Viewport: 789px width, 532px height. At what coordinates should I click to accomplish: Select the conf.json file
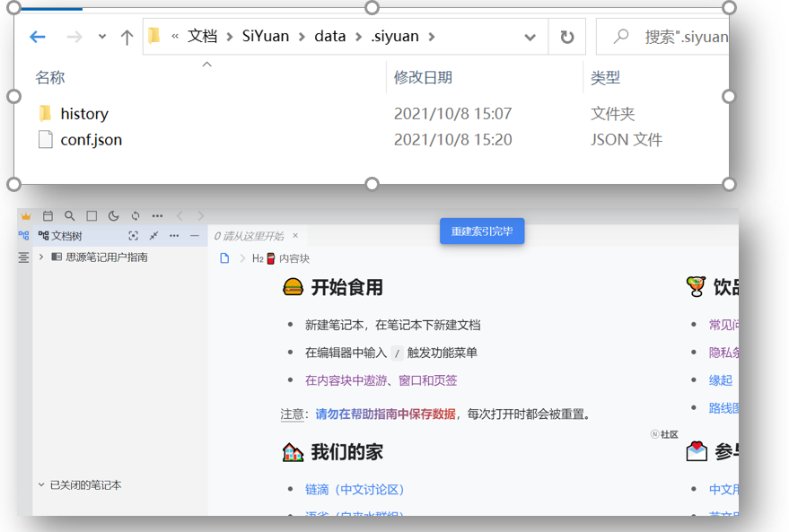click(91, 140)
